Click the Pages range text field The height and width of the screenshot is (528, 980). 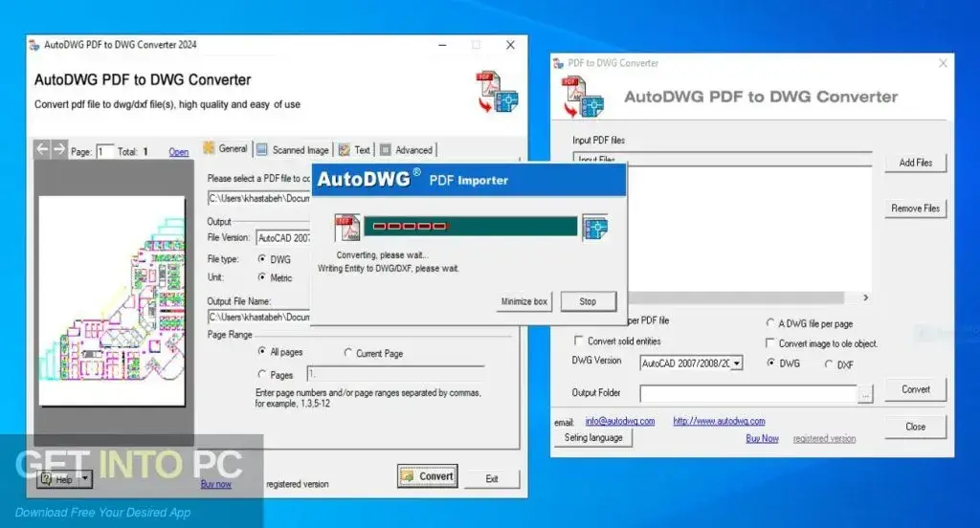(395, 374)
